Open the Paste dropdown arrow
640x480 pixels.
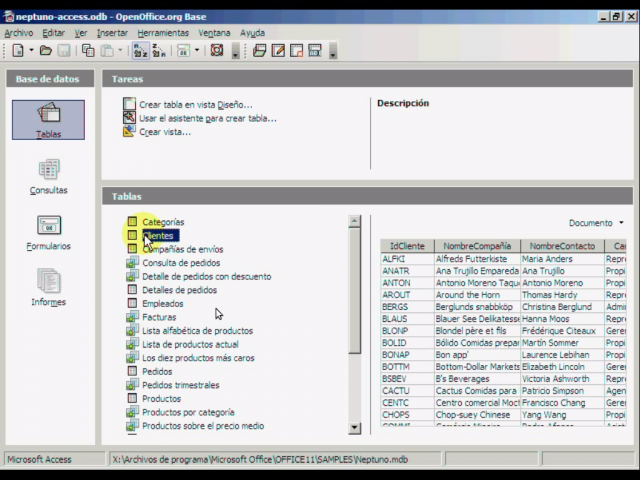click(120, 51)
